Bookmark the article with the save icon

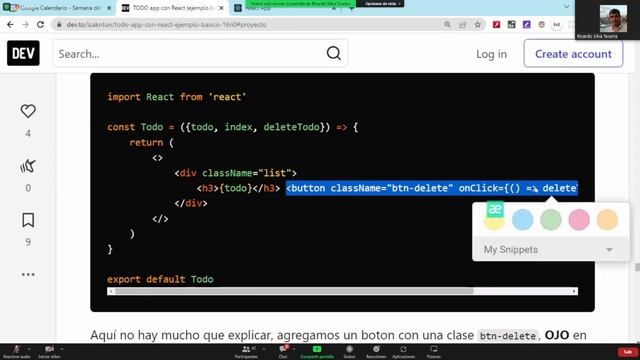(x=28, y=220)
